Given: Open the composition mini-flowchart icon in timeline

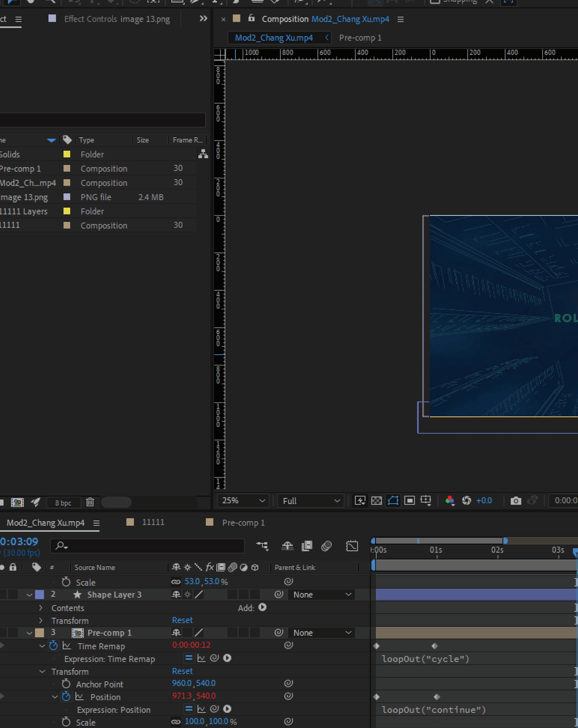Looking at the screenshot, I should pyautogui.click(x=262, y=546).
